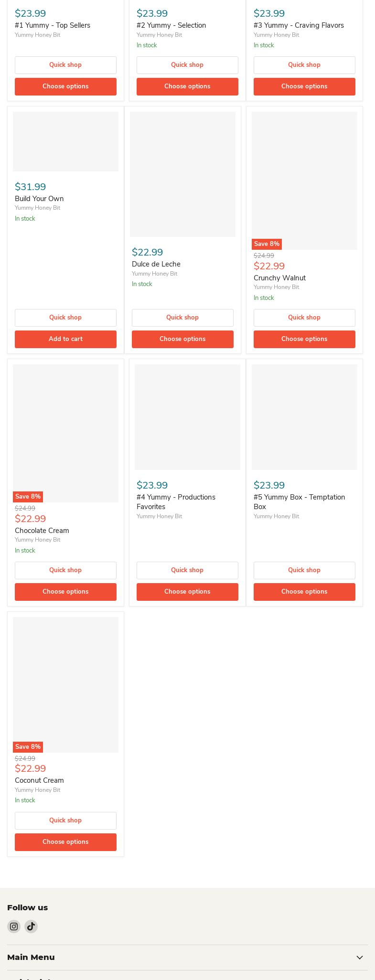Open #1 Yummy - Top Sellers link

53,25
